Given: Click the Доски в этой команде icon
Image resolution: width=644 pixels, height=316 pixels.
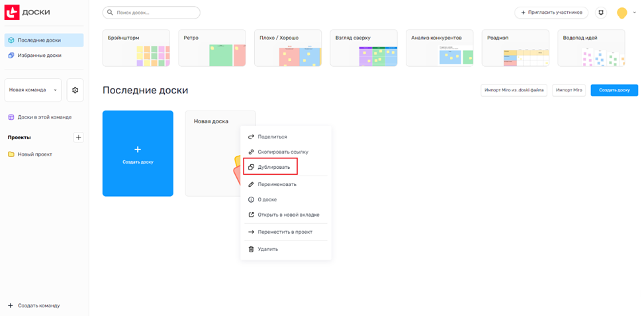Looking at the screenshot, I should (x=11, y=117).
